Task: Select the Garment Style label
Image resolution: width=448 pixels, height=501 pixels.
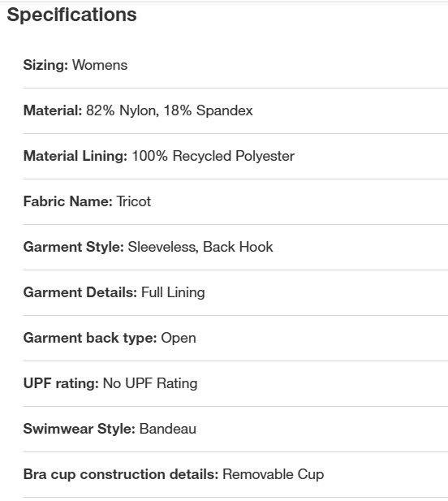Action: pyautogui.click(x=74, y=248)
